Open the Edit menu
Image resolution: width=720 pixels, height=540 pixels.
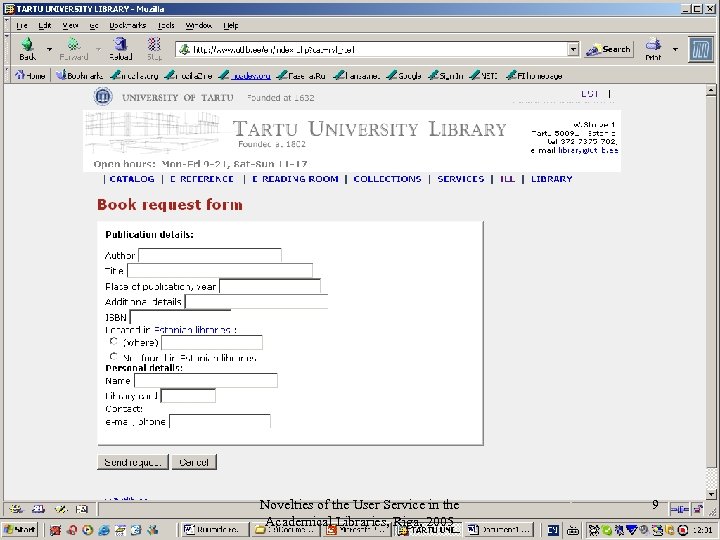tap(45, 25)
